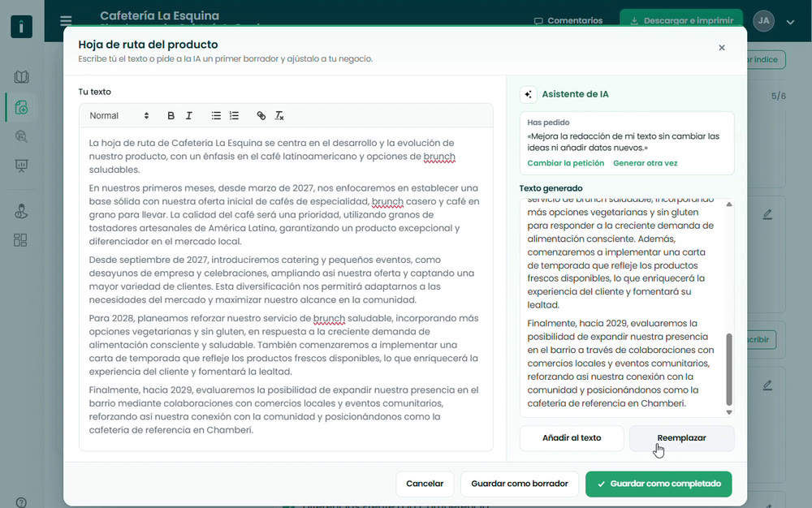Click the Asistente de IA sparkle icon
Image resolution: width=812 pixels, height=508 pixels.
[528, 94]
